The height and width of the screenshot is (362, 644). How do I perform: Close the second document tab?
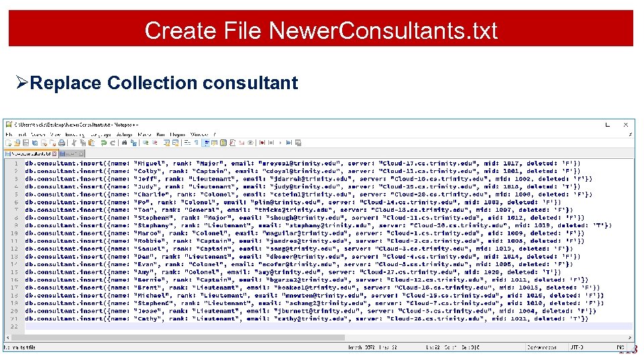coord(81,154)
